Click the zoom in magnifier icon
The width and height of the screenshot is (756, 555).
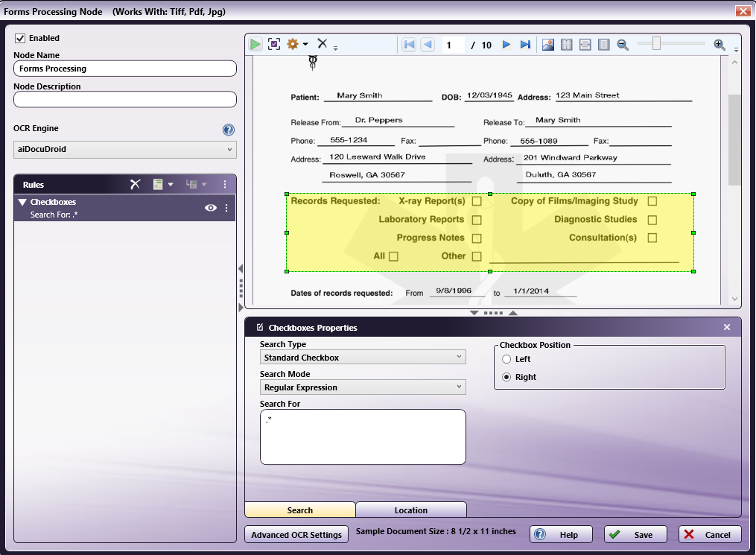coord(720,45)
